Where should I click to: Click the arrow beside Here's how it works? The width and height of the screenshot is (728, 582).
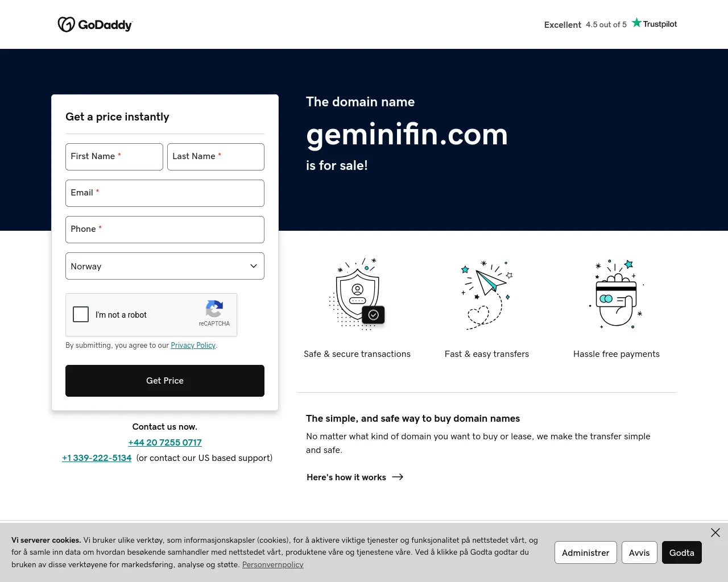(x=398, y=477)
